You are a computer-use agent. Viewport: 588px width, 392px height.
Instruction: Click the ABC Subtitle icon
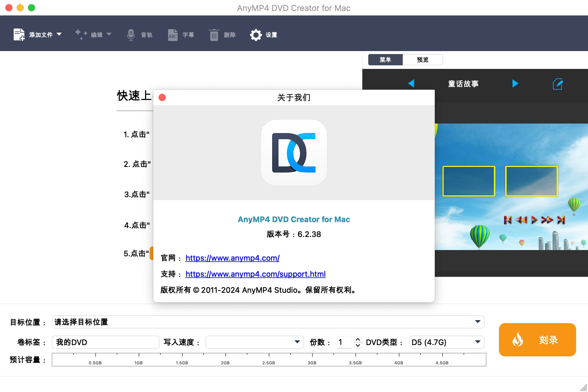click(173, 35)
